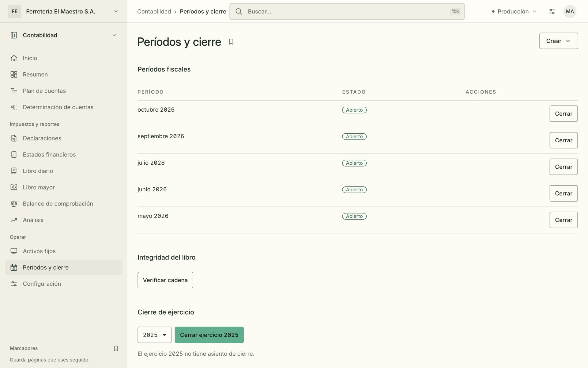Click the Abierto badge for octubre 2026
This screenshot has height=368, width=588.
pyautogui.click(x=354, y=110)
